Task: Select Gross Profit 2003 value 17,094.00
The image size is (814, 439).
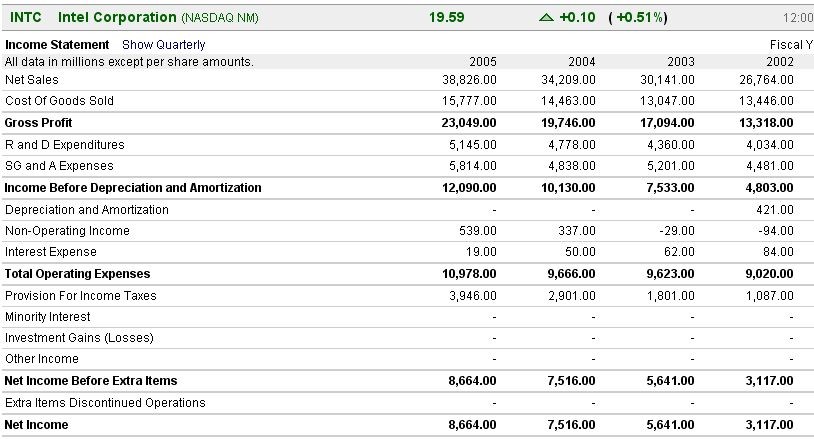Action: (x=667, y=123)
